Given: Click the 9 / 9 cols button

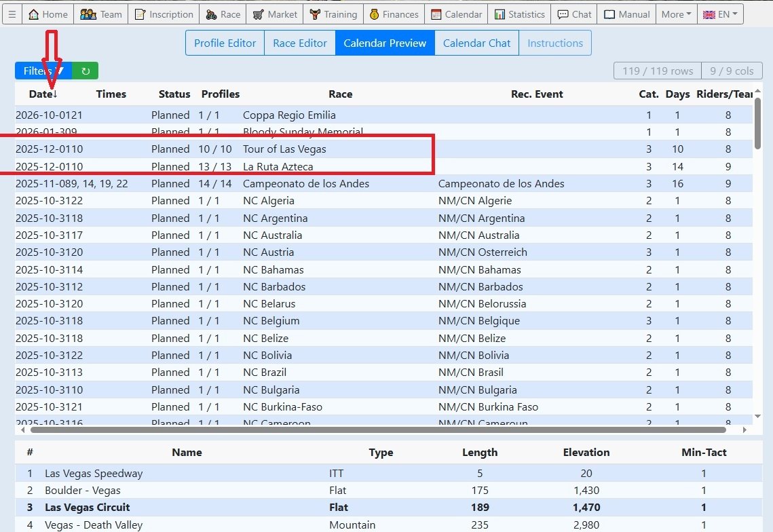Looking at the screenshot, I should coord(732,71).
